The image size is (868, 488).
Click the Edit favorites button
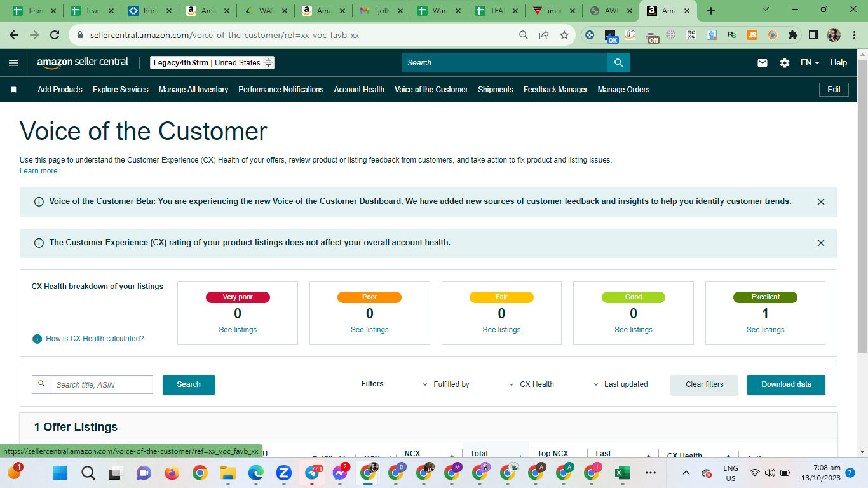point(834,90)
